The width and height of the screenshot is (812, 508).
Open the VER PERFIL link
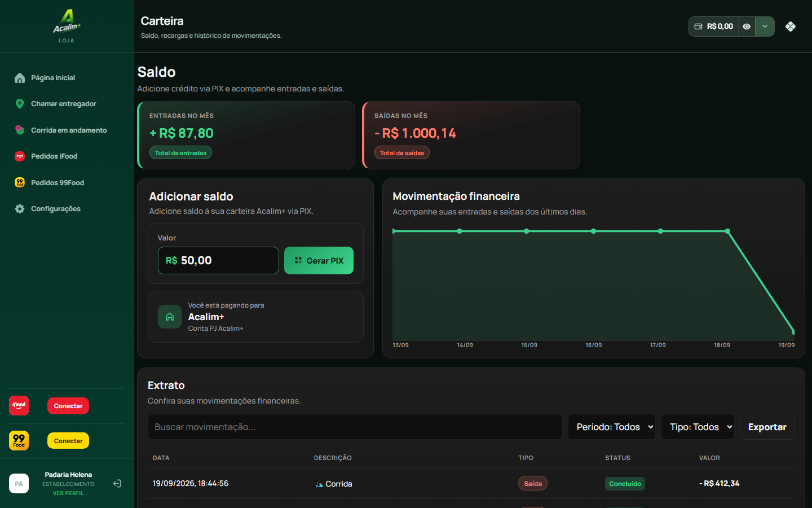(x=68, y=493)
